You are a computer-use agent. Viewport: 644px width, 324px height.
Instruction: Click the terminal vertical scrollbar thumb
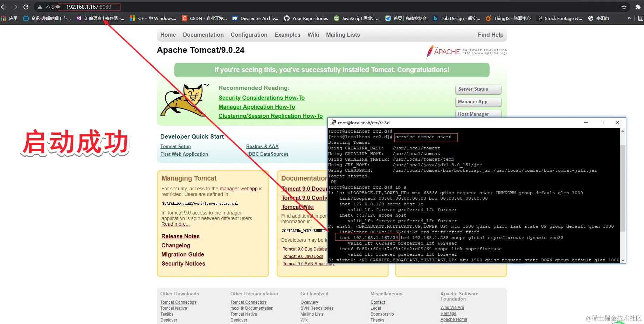point(623,188)
